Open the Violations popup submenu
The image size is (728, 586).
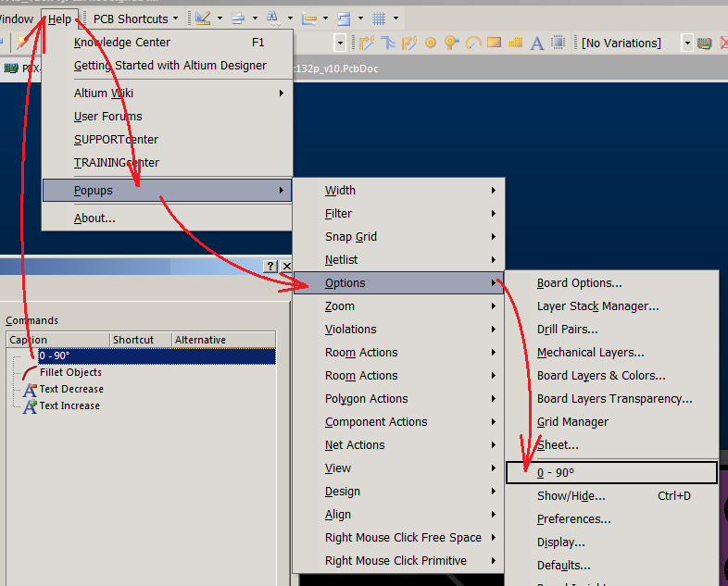(x=399, y=330)
